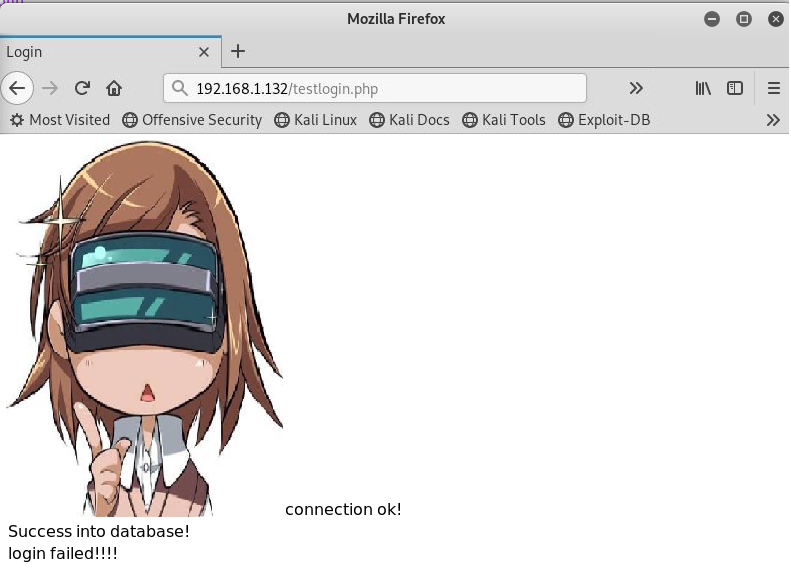Minimize the Mozilla Firefox window
The width and height of the screenshot is (791, 585).
(x=712, y=19)
